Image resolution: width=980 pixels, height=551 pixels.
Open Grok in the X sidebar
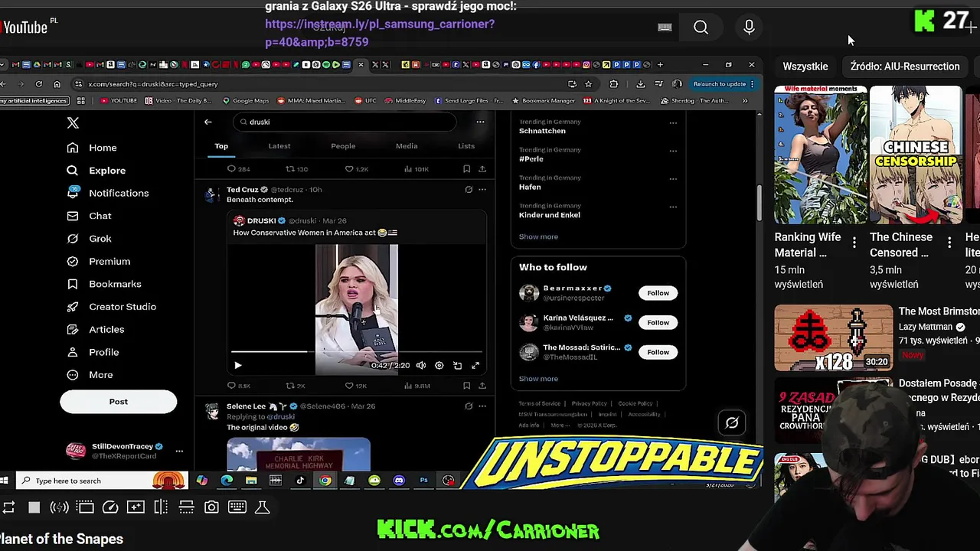coord(89,239)
